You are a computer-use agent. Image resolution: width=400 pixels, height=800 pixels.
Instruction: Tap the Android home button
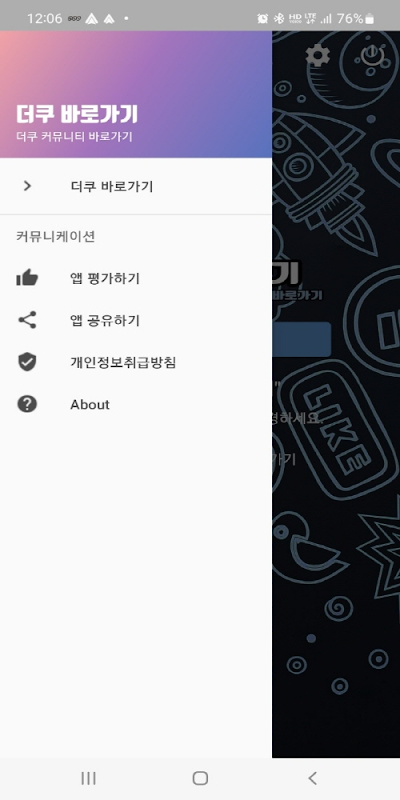point(200,778)
